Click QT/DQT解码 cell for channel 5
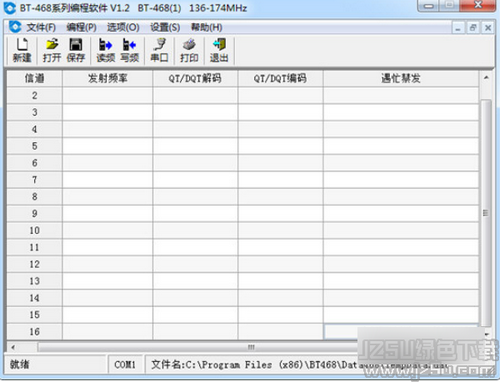 195,146
